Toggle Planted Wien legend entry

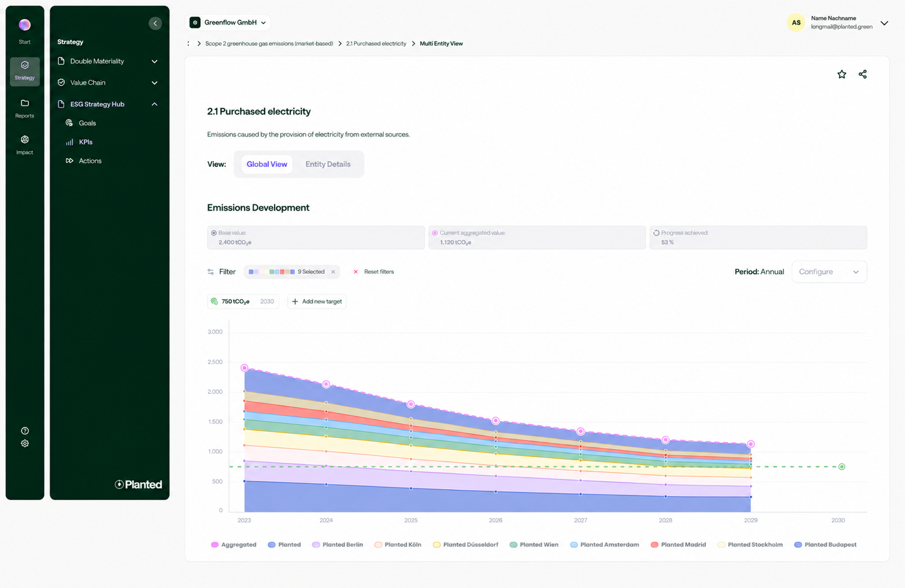(534, 545)
